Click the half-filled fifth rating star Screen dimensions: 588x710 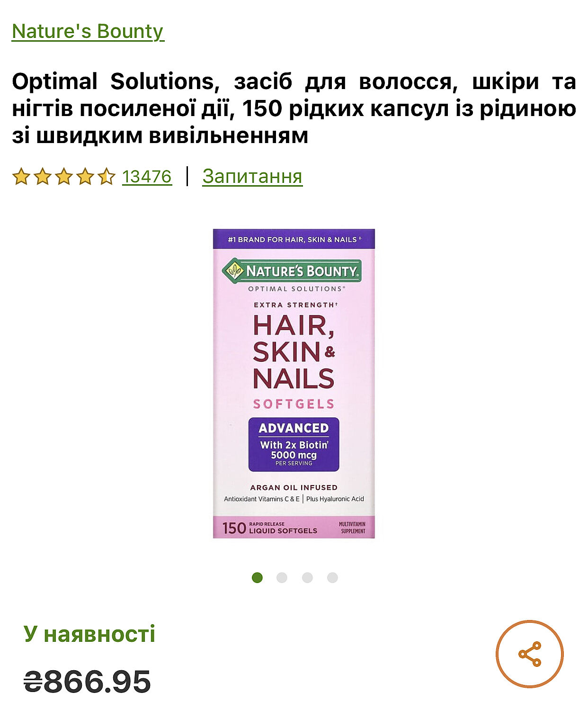[106, 176]
